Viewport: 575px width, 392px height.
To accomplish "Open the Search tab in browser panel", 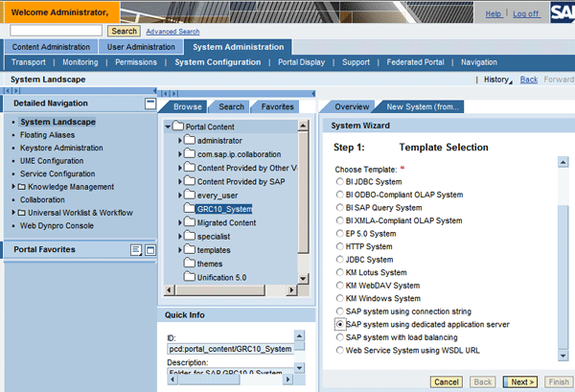I will [231, 106].
